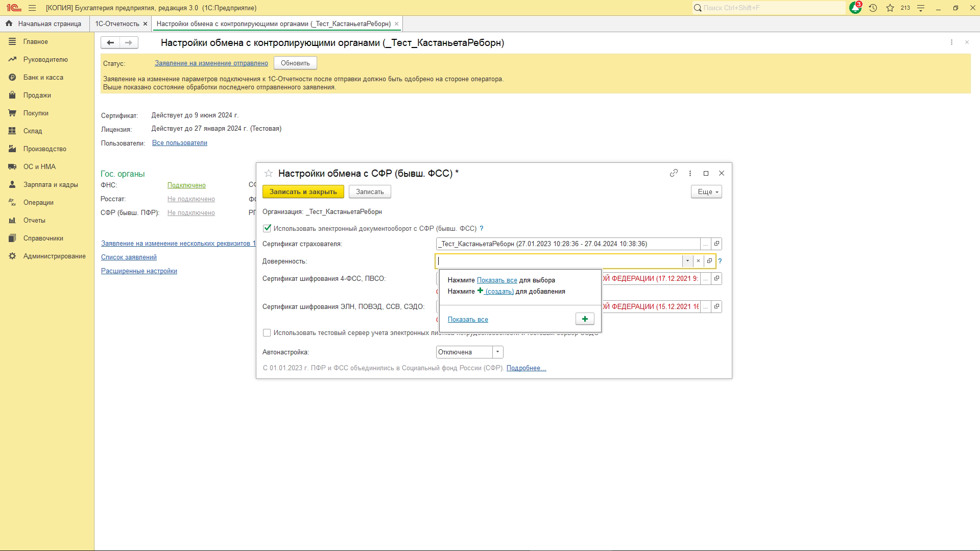Click the notifications bell icon
980x551 pixels.
[x=855, y=8]
